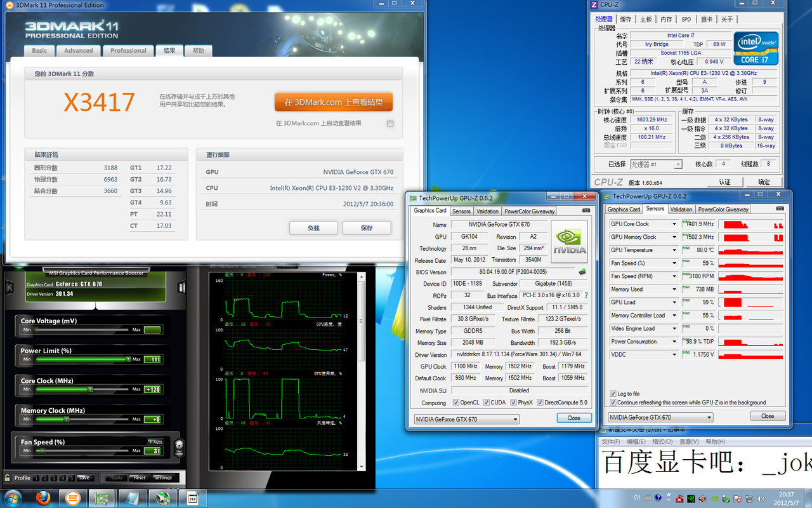Open CPU-Z processor selection dropdown

coord(656,164)
